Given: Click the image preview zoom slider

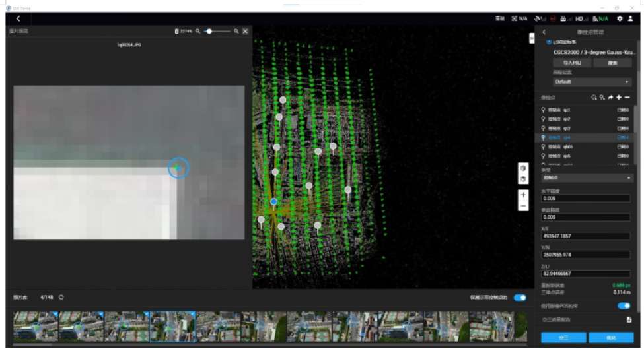Looking at the screenshot, I should pyautogui.click(x=217, y=31).
